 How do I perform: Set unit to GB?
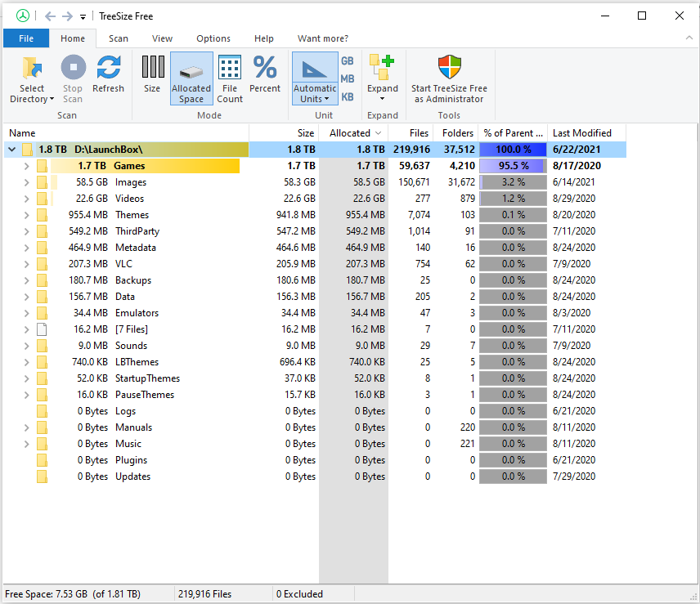coord(348,61)
